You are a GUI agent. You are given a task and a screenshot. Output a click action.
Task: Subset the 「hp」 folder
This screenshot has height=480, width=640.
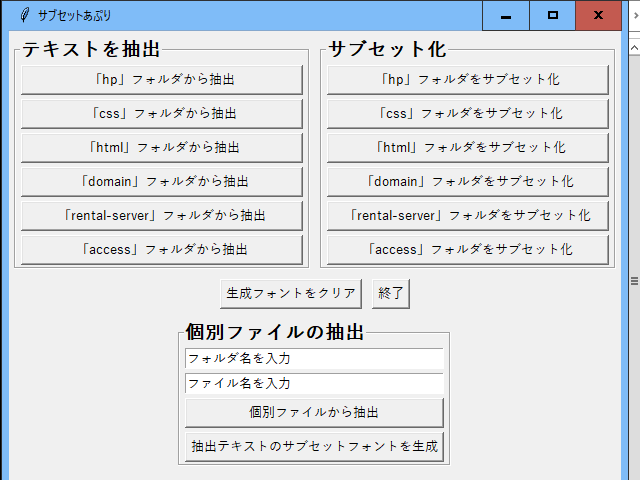coord(468,80)
